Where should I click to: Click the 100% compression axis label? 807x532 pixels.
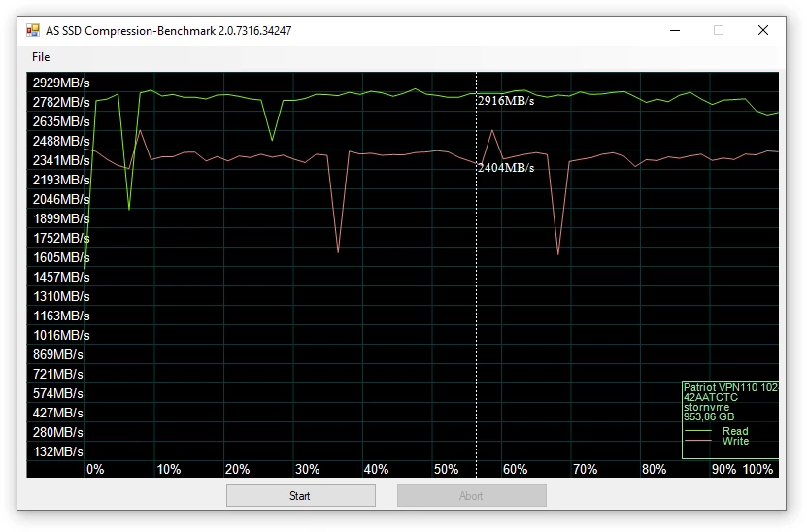pos(757,469)
